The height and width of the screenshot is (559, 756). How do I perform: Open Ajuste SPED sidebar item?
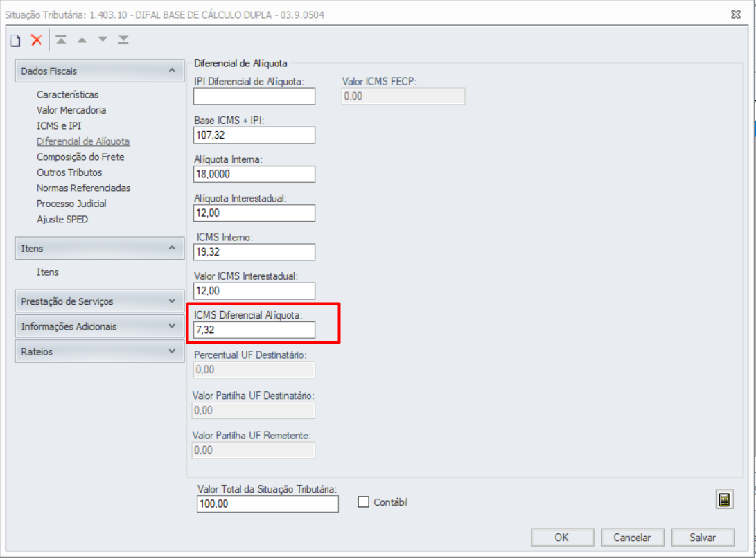tap(62, 220)
